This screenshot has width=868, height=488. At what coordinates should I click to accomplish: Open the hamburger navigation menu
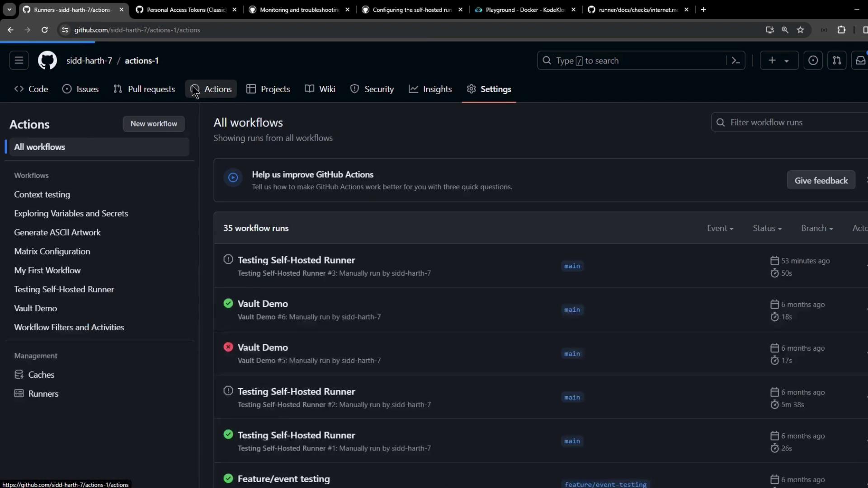pos(19,61)
